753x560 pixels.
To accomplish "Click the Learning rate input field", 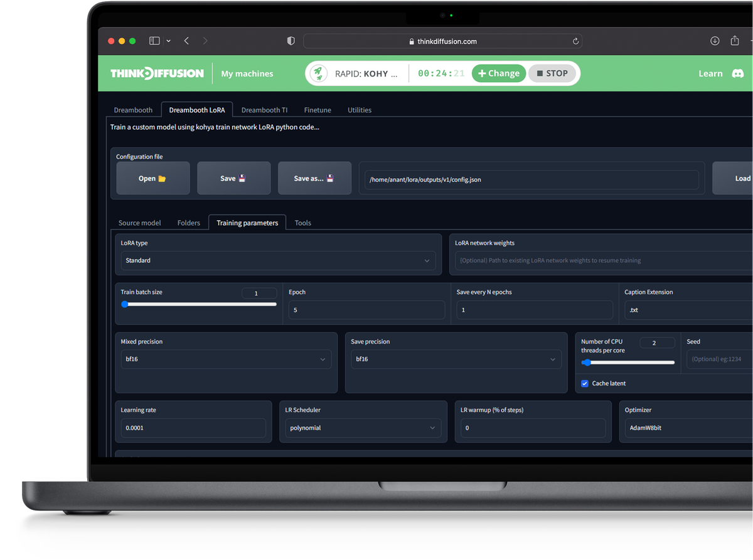I will (x=193, y=428).
